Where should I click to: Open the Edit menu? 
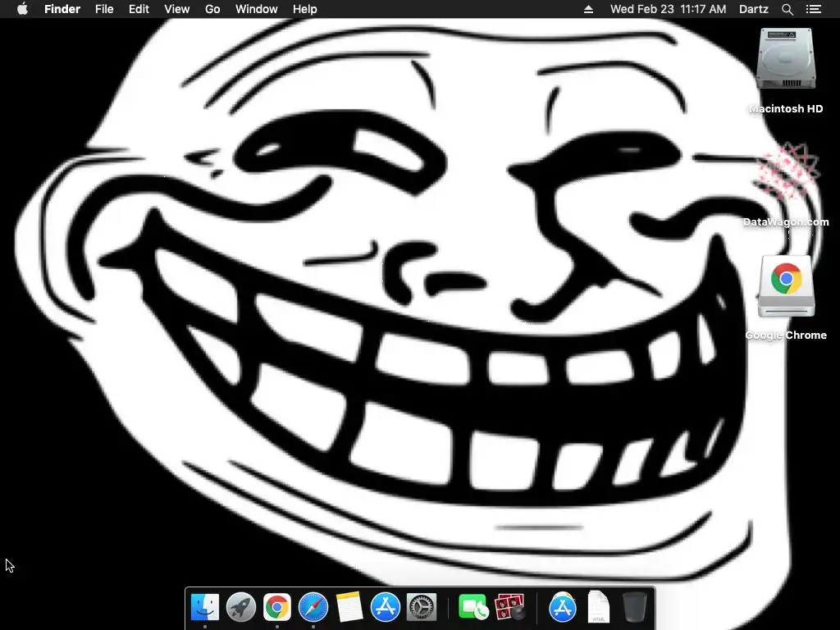[139, 9]
